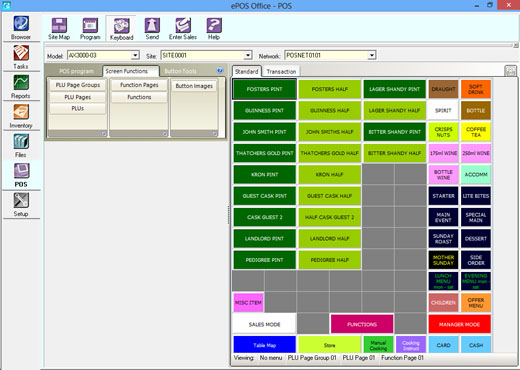Select the CRISPS NUTS key
This screenshot has height=370, width=520.
click(x=443, y=132)
